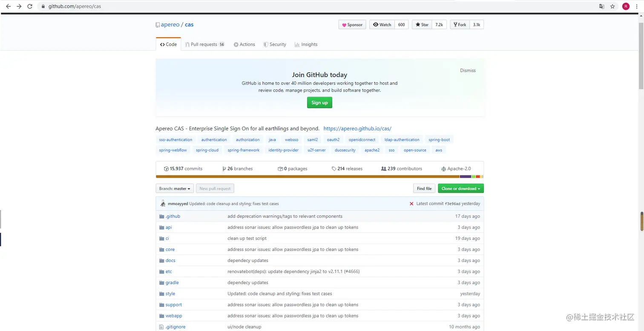This screenshot has height=331, width=644.
Task: Click the site lock icon in address bar
Action: pos(43,6)
